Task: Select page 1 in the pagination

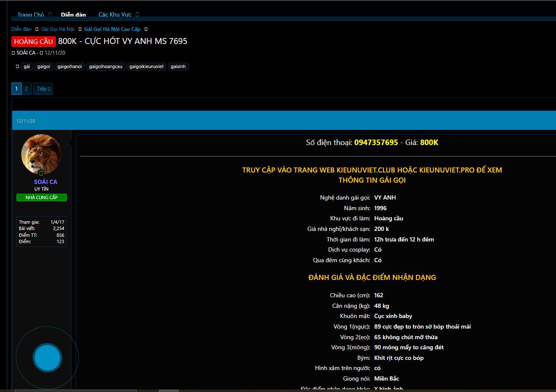Action: (17, 89)
